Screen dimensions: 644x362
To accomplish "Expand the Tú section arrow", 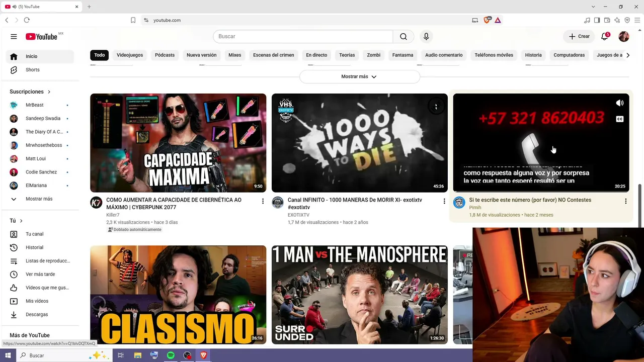I will tap(21, 221).
